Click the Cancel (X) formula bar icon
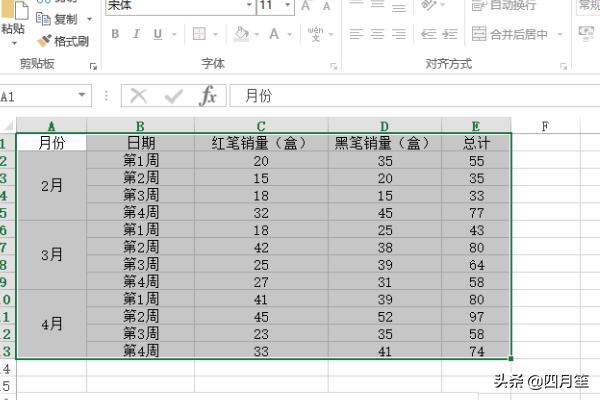Screen dimensions: 600x400 [x=139, y=96]
